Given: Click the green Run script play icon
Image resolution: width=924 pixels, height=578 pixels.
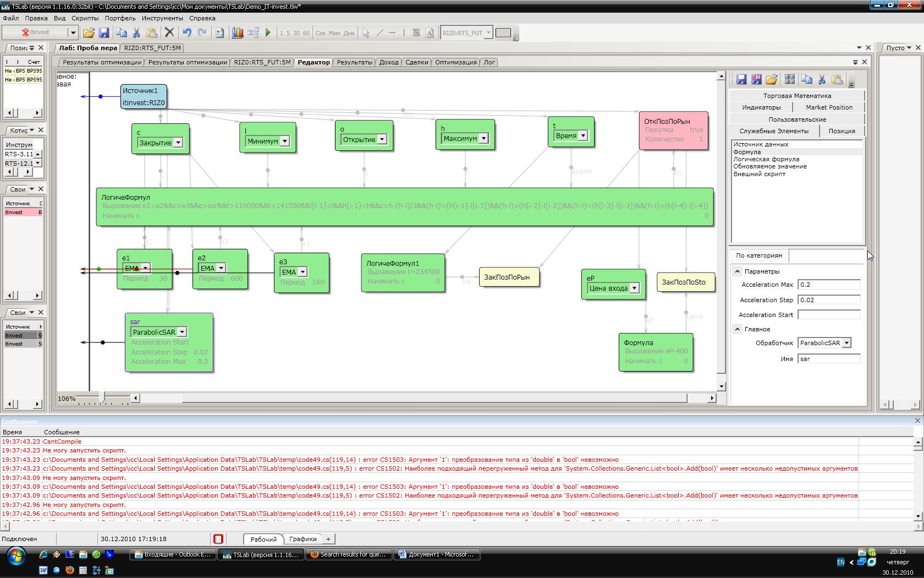Looking at the screenshot, I should [268, 33].
